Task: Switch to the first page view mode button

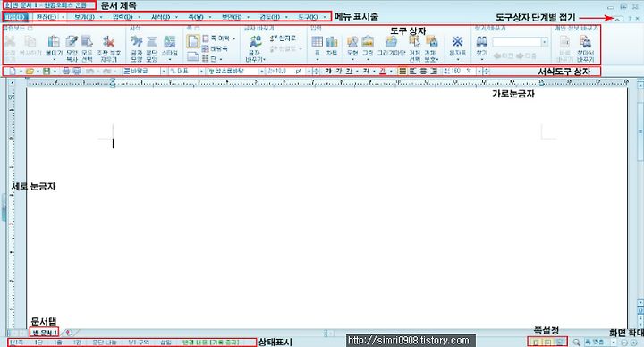Action: click(x=535, y=342)
